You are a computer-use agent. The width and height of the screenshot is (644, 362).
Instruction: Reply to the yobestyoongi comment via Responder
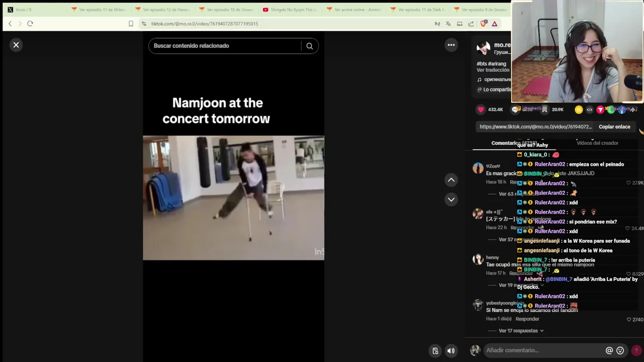[527, 319]
